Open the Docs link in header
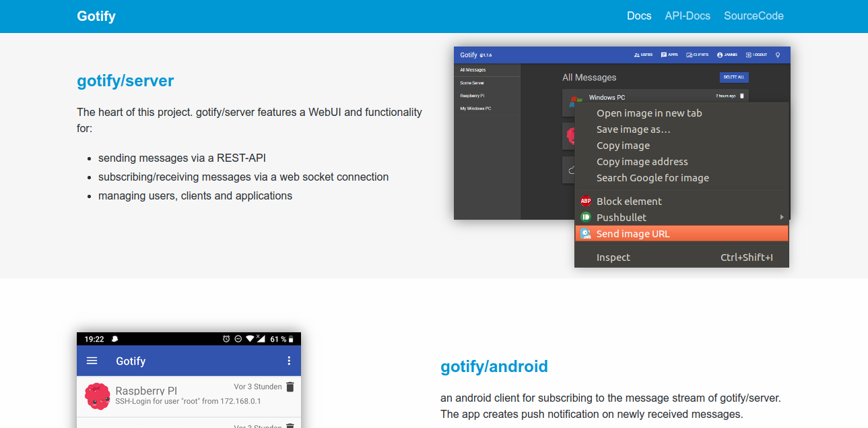Viewport: 868px width, 428px height. pyautogui.click(x=639, y=16)
